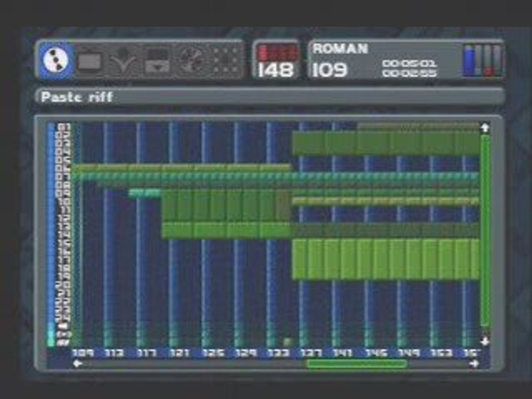This screenshot has height=399, width=532.
Task: Select the round dial toolbar icon
Action: pyautogui.click(x=191, y=61)
